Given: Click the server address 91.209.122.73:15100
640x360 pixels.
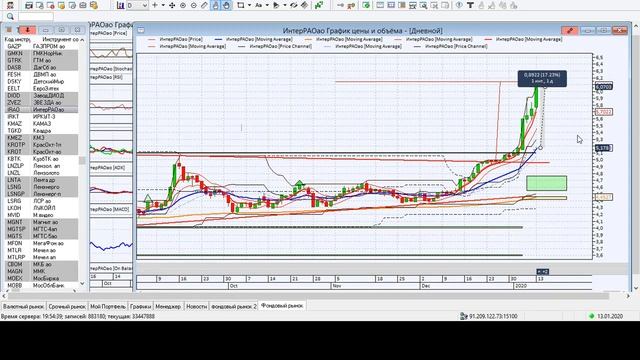Looking at the screenshot, I should click(x=493, y=316).
